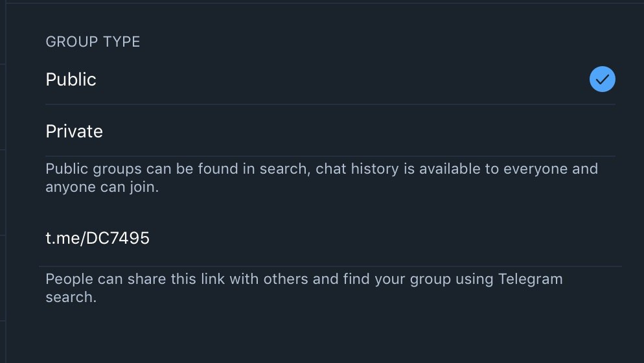Click the divider line below the link field
644x363 pixels.
[330, 266]
